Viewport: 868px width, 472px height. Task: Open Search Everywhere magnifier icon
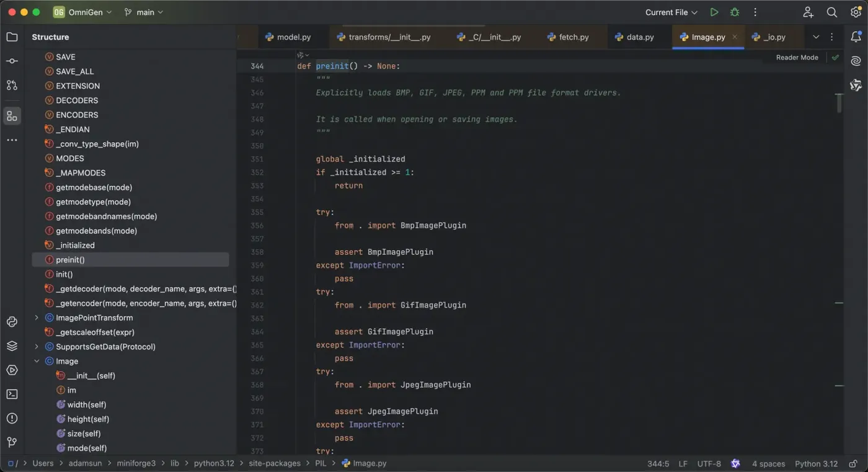point(832,12)
